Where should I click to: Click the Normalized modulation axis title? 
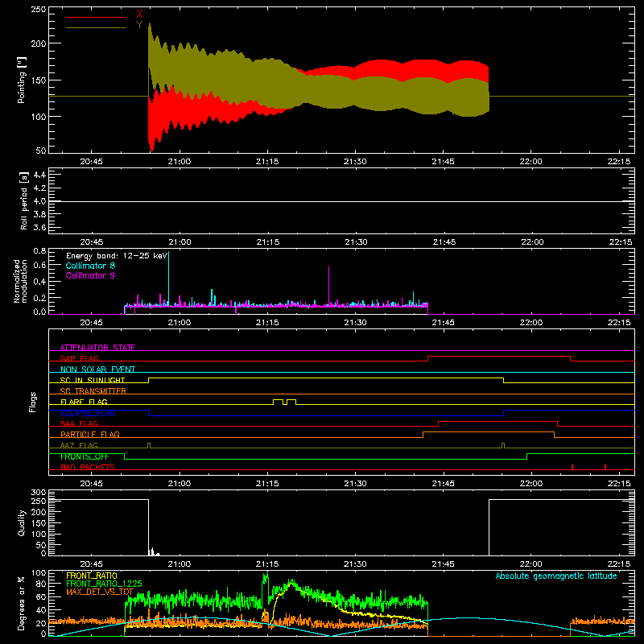point(21,281)
